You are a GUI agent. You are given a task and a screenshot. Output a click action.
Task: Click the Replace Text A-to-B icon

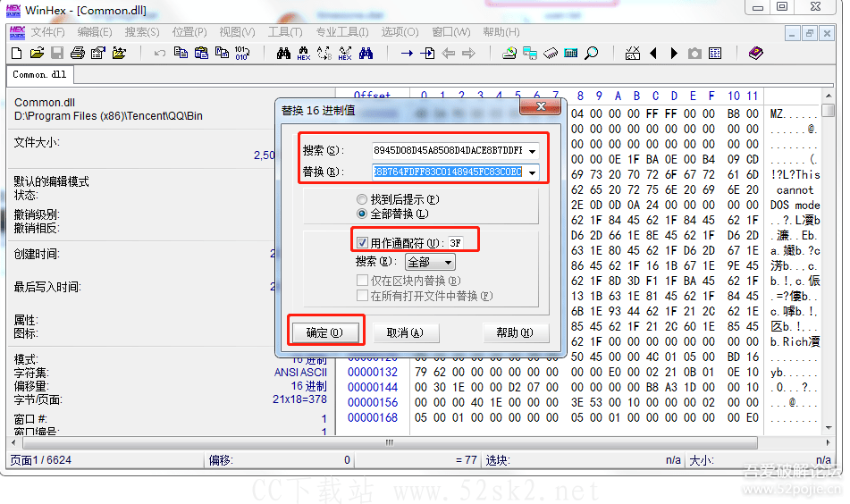[324, 53]
